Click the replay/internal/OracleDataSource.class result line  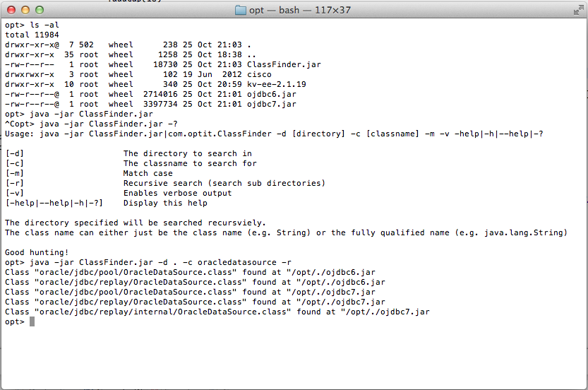pos(217,312)
